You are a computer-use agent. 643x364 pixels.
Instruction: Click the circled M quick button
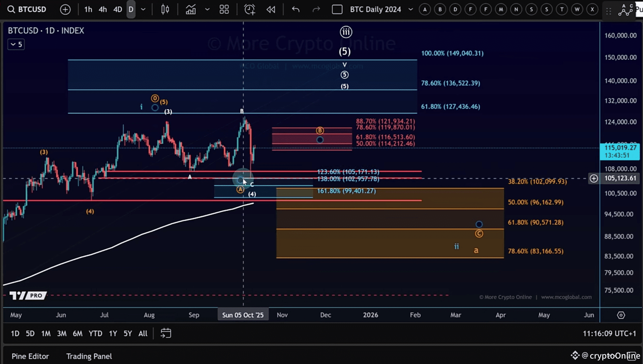(501, 9)
